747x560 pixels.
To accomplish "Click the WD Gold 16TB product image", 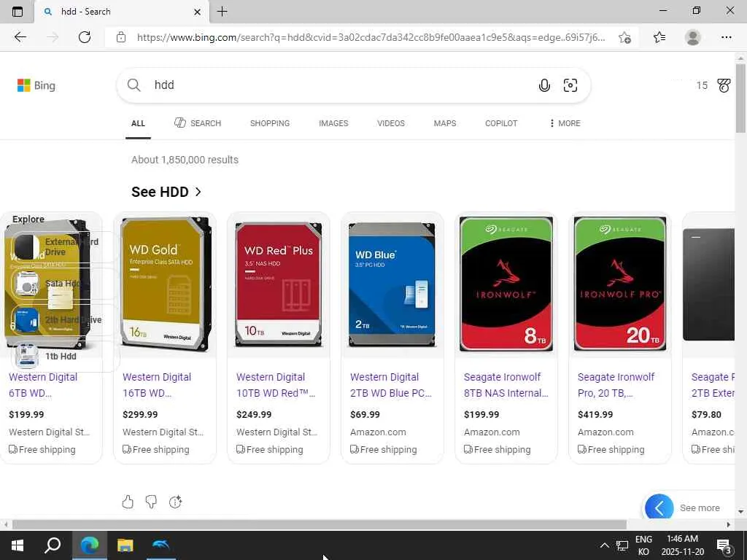I will point(165,284).
